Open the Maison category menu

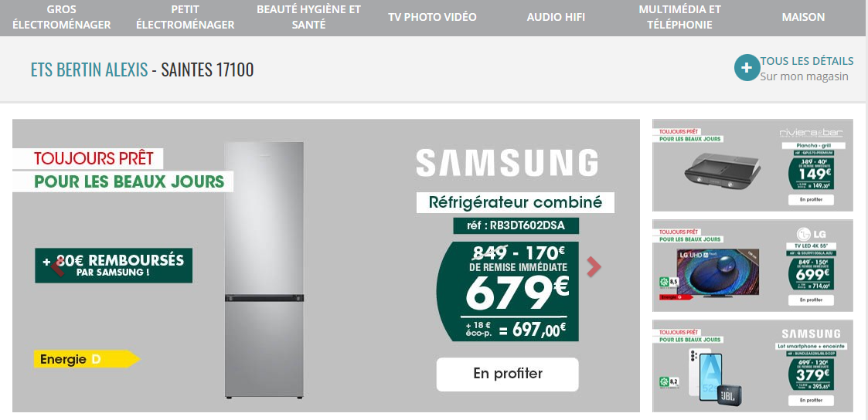click(x=803, y=17)
